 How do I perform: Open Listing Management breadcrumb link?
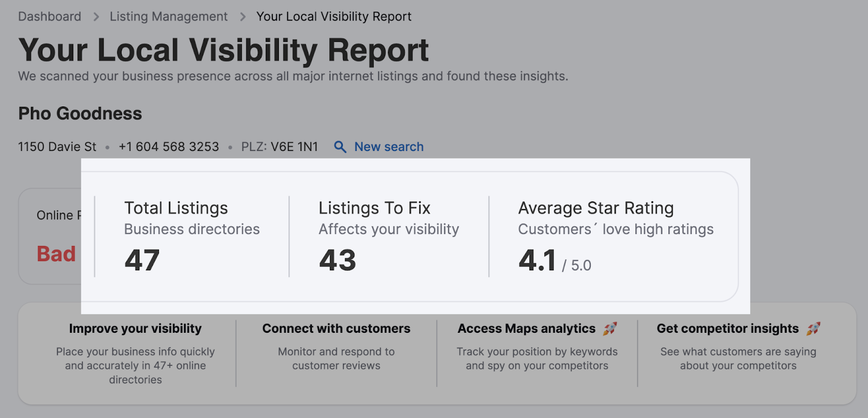click(x=169, y=17)
